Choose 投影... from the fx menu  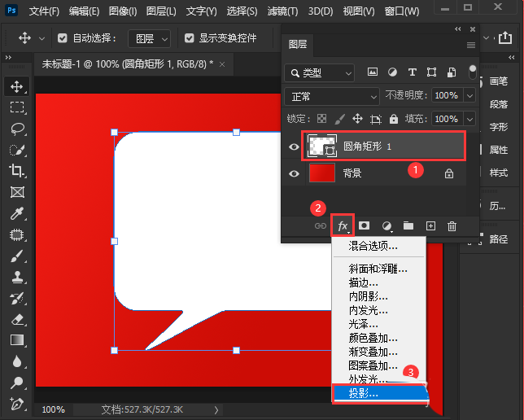(380, 394)
